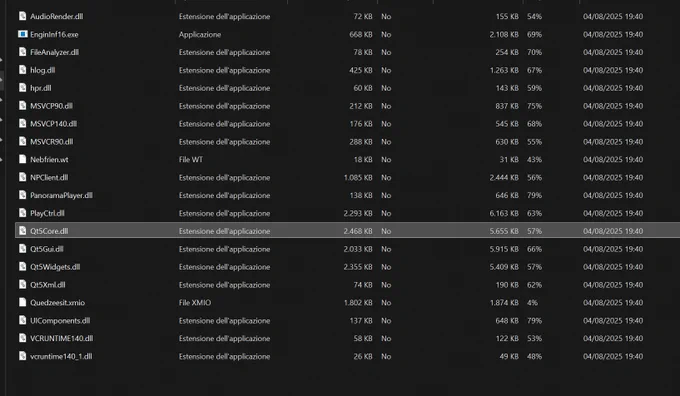This screenshot has width=680, height=396.
Task: Click the EnginInf16.exe application icon
Action: [x=23, y=34]
